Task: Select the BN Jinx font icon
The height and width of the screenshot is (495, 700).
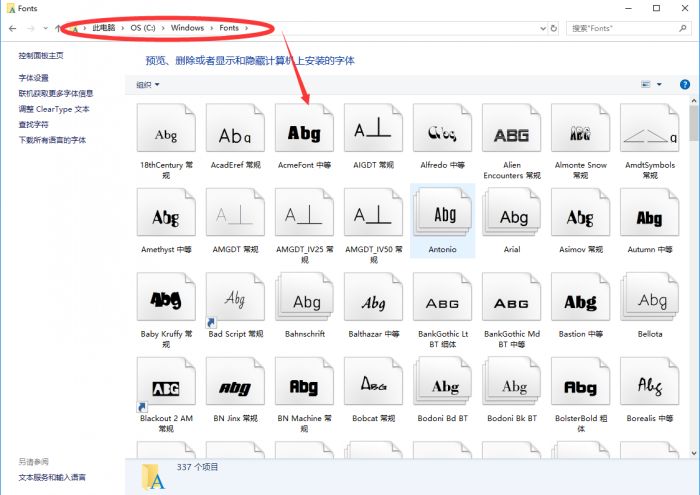Action: (x=235, y=381)
